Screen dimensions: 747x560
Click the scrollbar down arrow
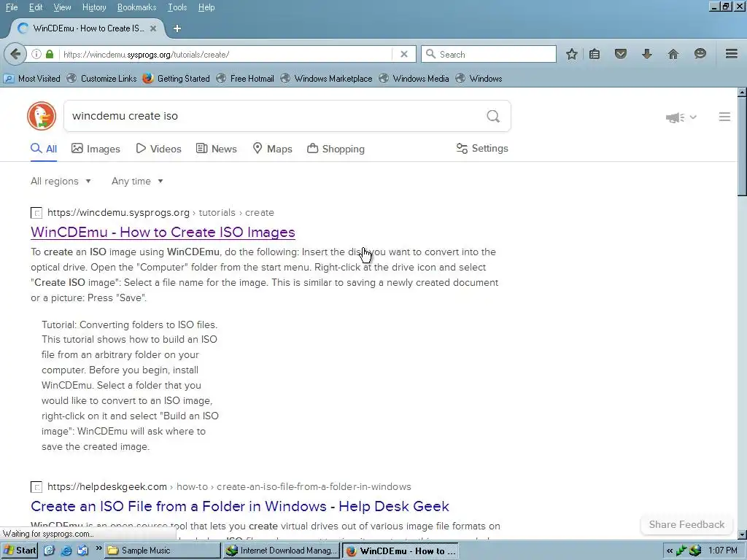(742, 534)
